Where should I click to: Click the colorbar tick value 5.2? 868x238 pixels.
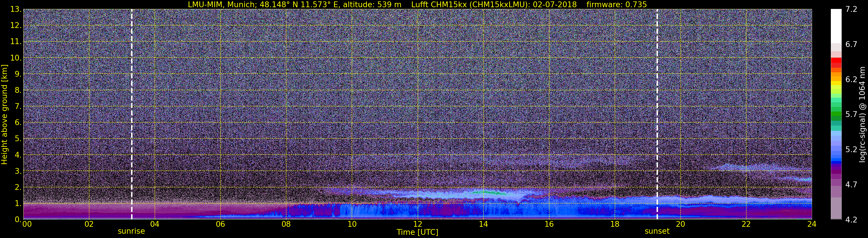point(851,150)
